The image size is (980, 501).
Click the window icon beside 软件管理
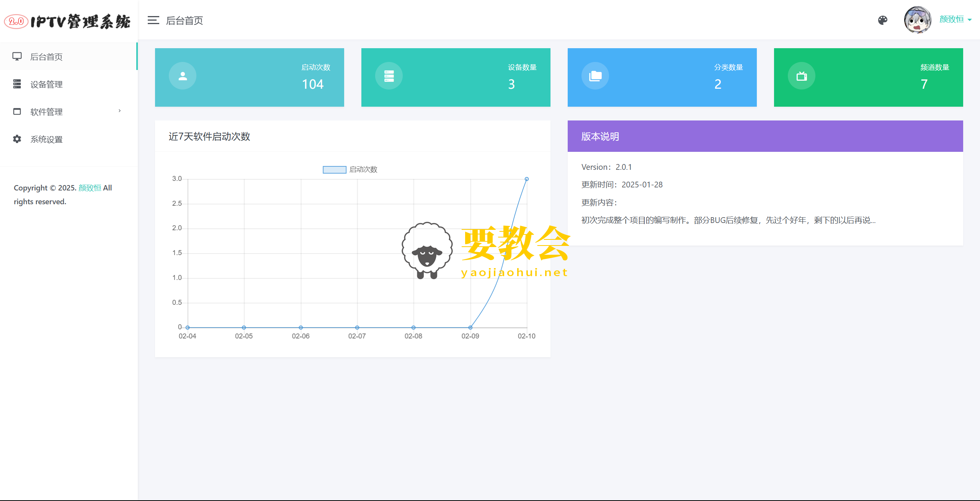[17, 111]
